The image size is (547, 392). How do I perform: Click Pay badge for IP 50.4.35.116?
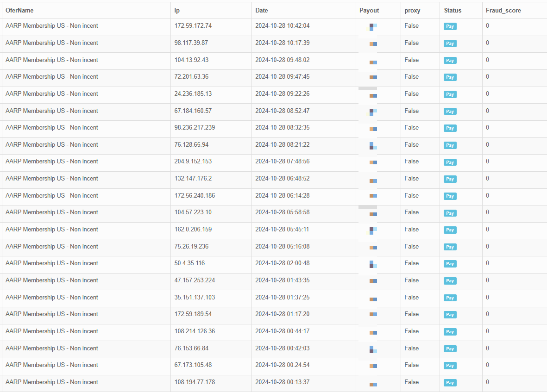[x=450, y=263]
